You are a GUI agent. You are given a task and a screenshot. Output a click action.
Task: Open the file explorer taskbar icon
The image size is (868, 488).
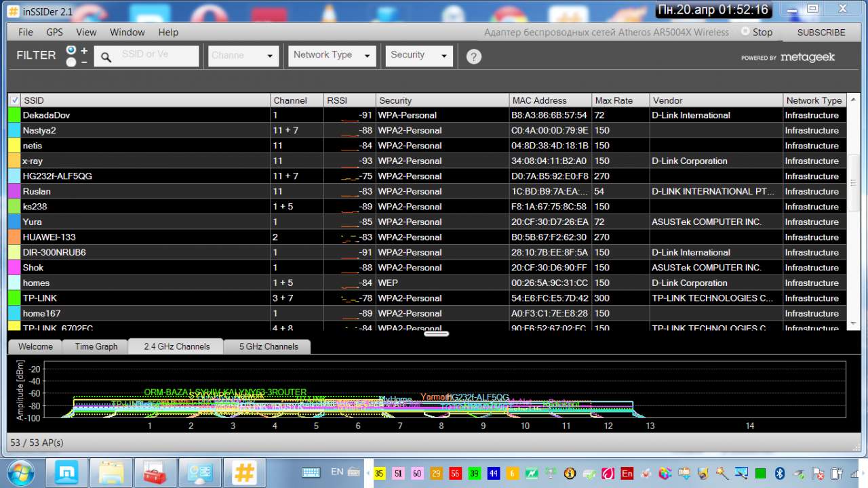(x=111, y=472)
